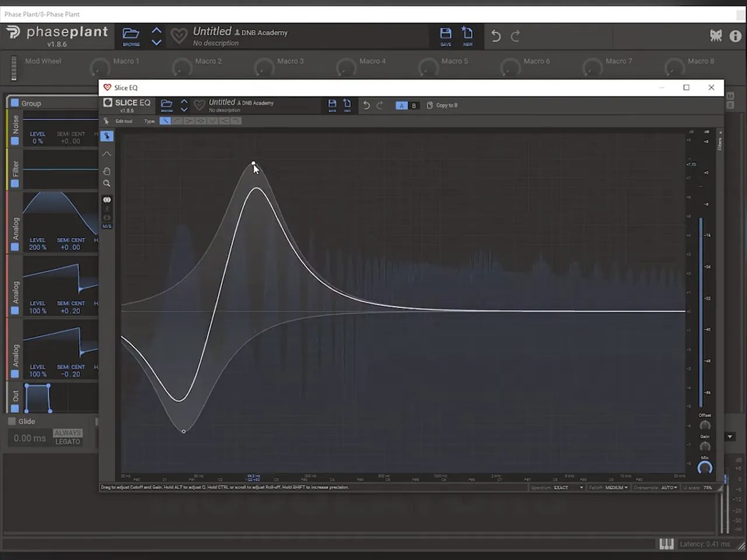Screen dimensions: 747x560
Task: Click Copy to B button
Action: click(442, 106)
